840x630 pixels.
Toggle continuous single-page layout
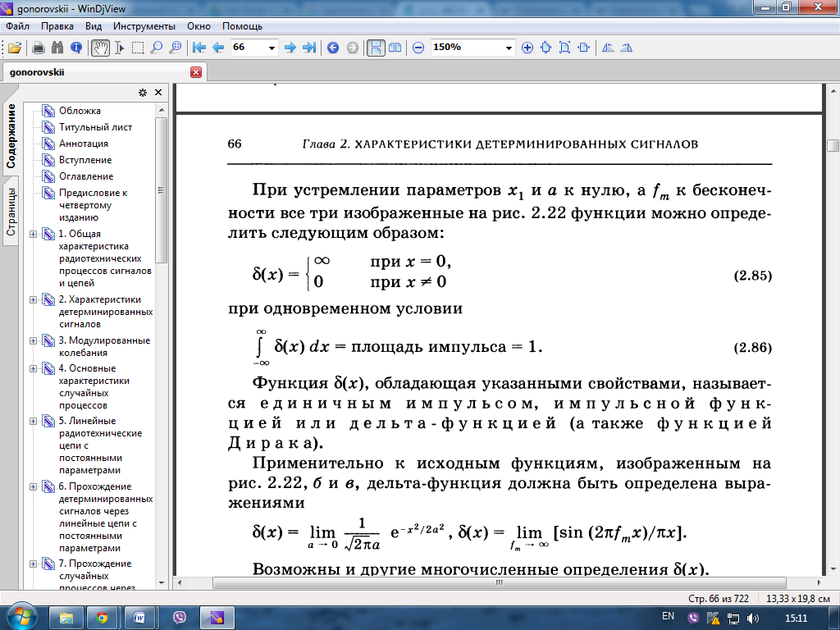pyautogui.click(x=376, y=48)
